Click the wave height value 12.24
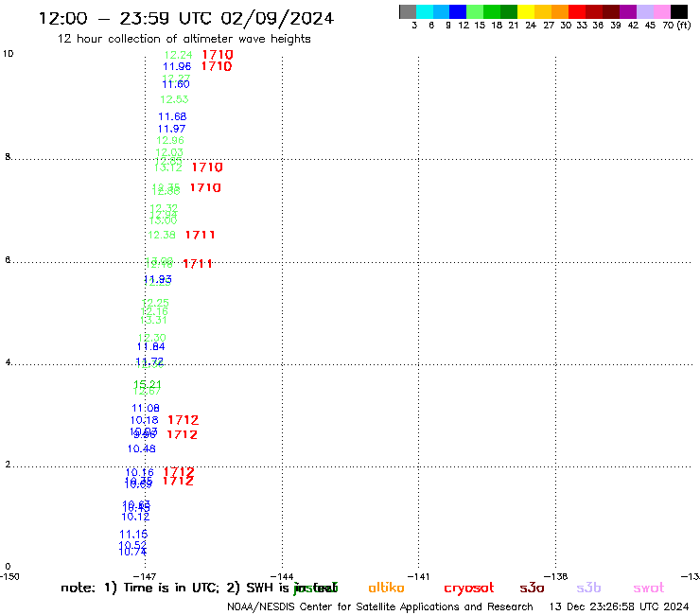This screenshot has height=615, width=700. point(178,55)
